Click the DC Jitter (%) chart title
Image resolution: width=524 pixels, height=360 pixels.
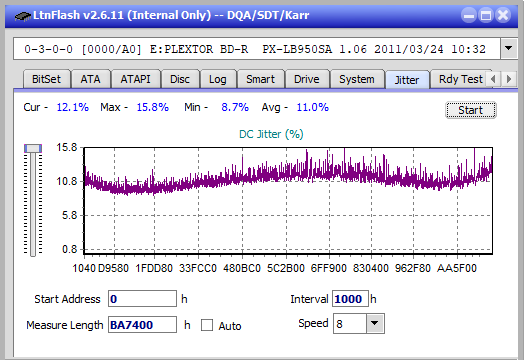271,134
